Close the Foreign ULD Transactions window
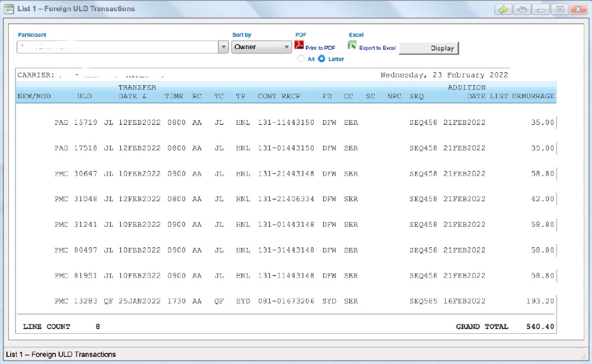Viewport: 592px width, 364px height. [578, 9]
